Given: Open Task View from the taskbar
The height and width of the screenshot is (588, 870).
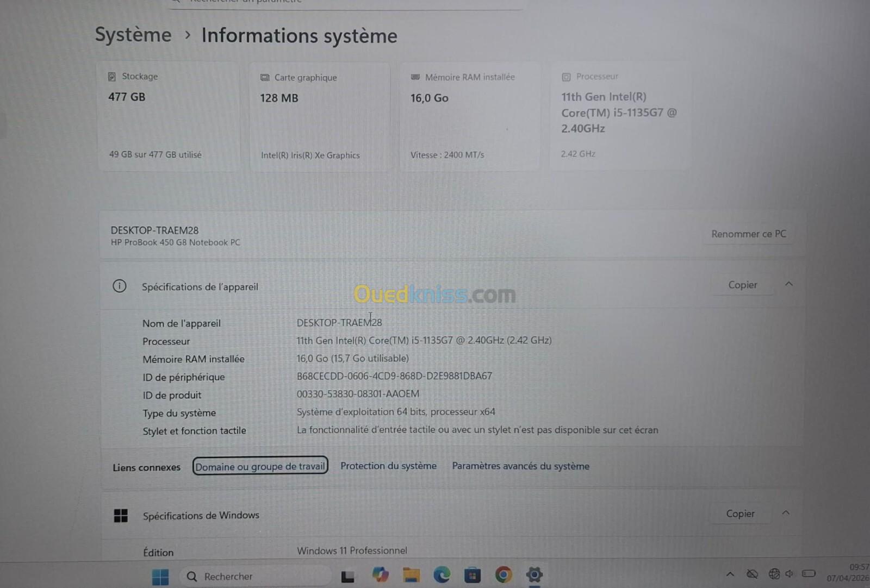Looking at the screenshot, I should click(347, 577).
